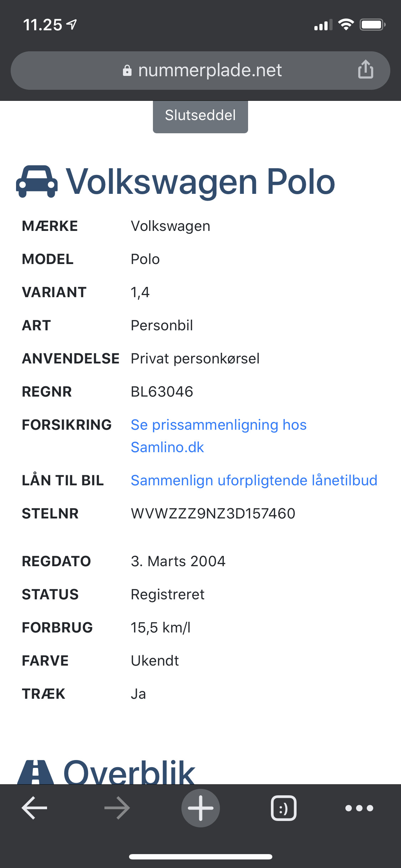Open the three-dots browser menu

click(x=360, y=808)
